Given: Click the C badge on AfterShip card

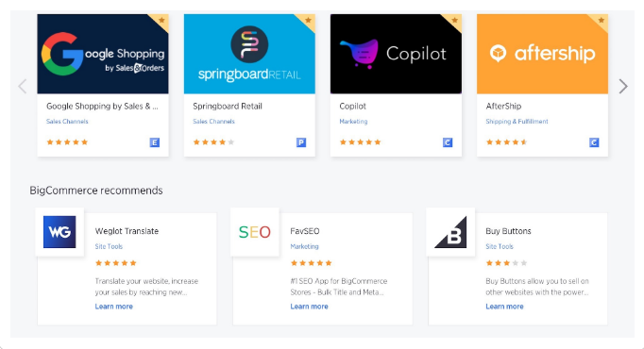Looking at the screenshot, I should 594,142.
